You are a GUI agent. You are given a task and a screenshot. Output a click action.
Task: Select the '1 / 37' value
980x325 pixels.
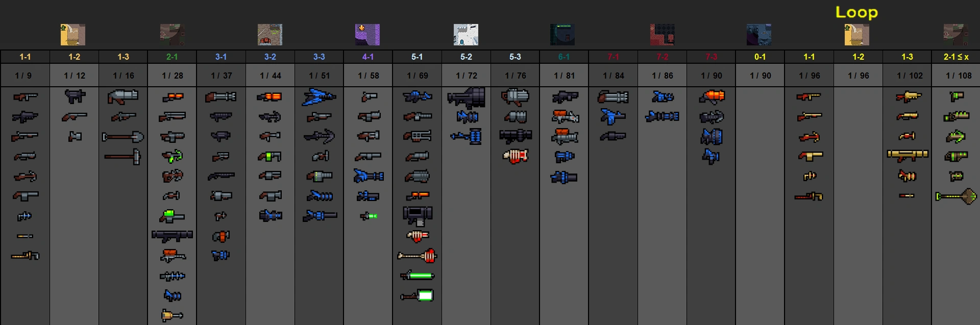[x=222, y=76]
